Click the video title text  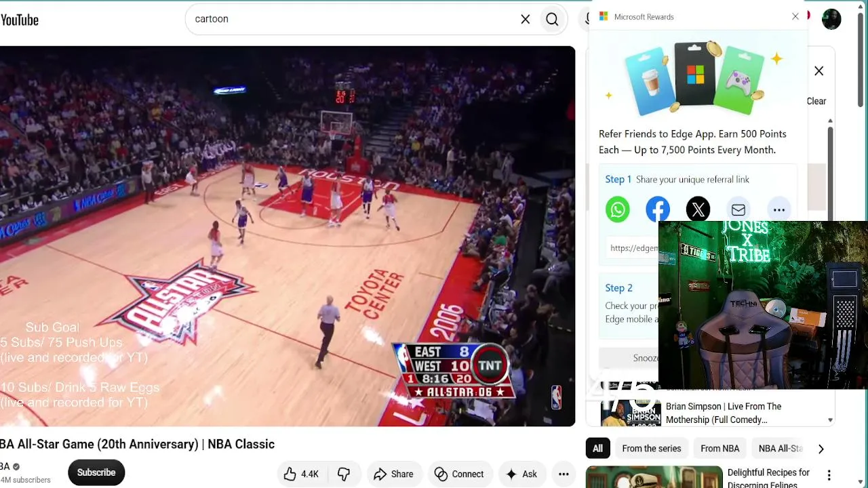(x=138, y=445)
